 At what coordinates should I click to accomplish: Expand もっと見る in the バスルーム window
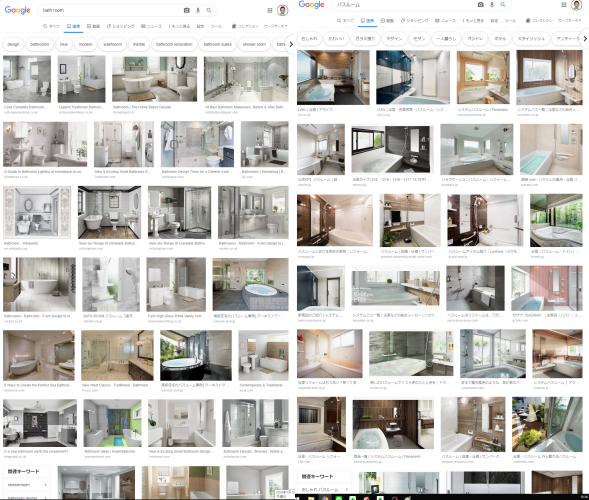point(473,20)
